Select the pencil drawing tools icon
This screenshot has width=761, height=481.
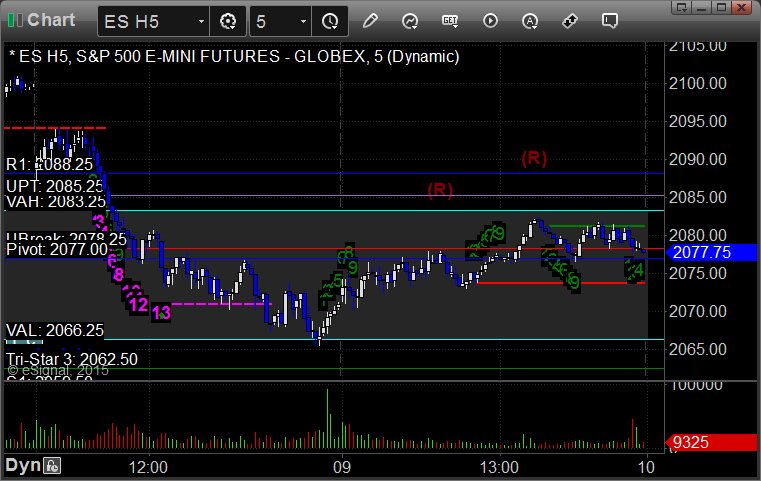pos(370,21)
